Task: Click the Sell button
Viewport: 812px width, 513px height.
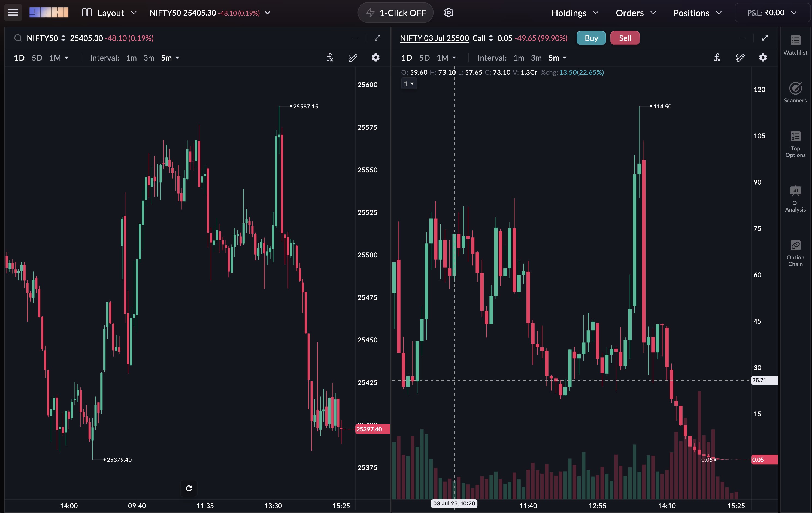Action: tap(625, 38)
